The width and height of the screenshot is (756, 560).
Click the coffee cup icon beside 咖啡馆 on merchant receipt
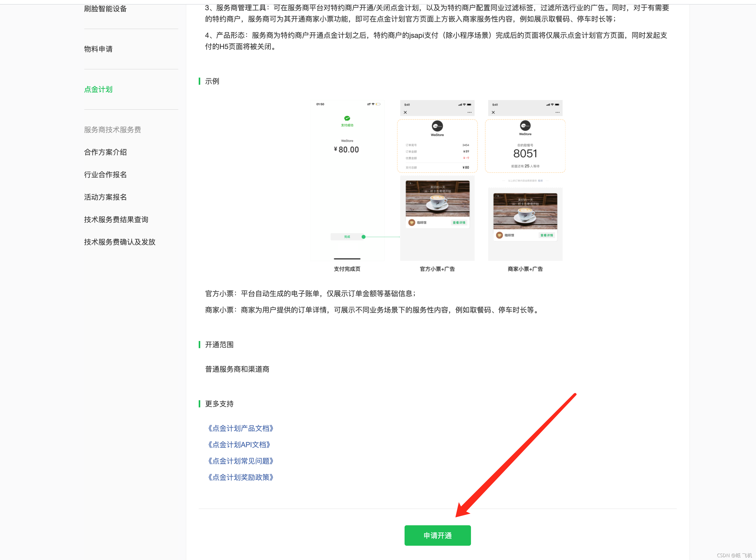click(x=499, y=236)
